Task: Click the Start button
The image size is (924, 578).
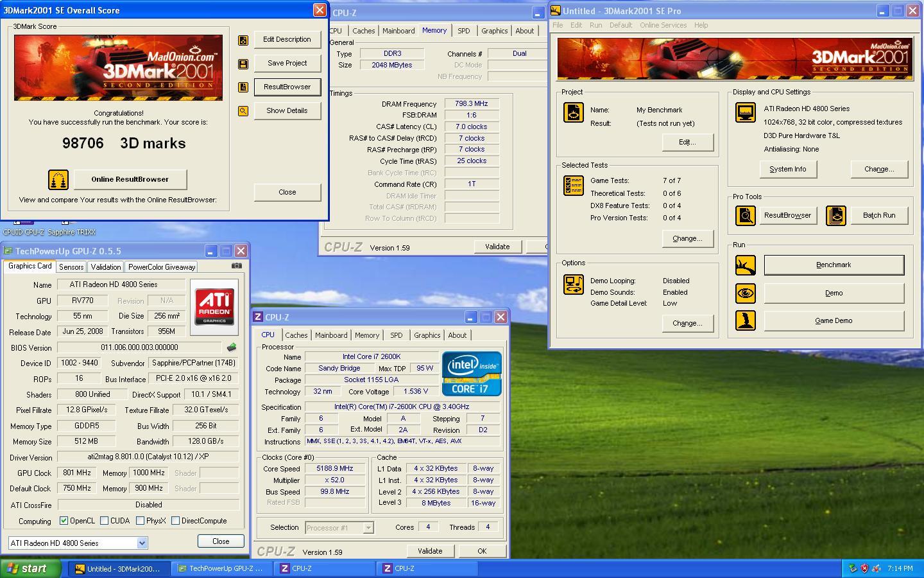Action: 30,568
